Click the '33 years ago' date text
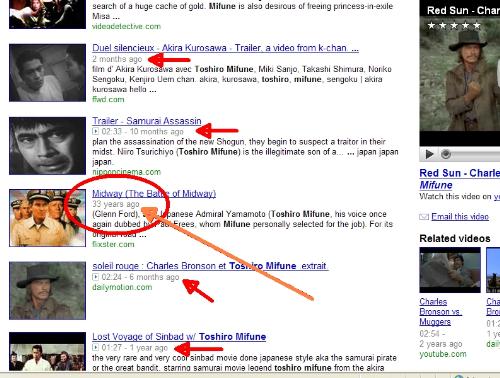This screenshot has width=500, height=378. tap(116, 204)
